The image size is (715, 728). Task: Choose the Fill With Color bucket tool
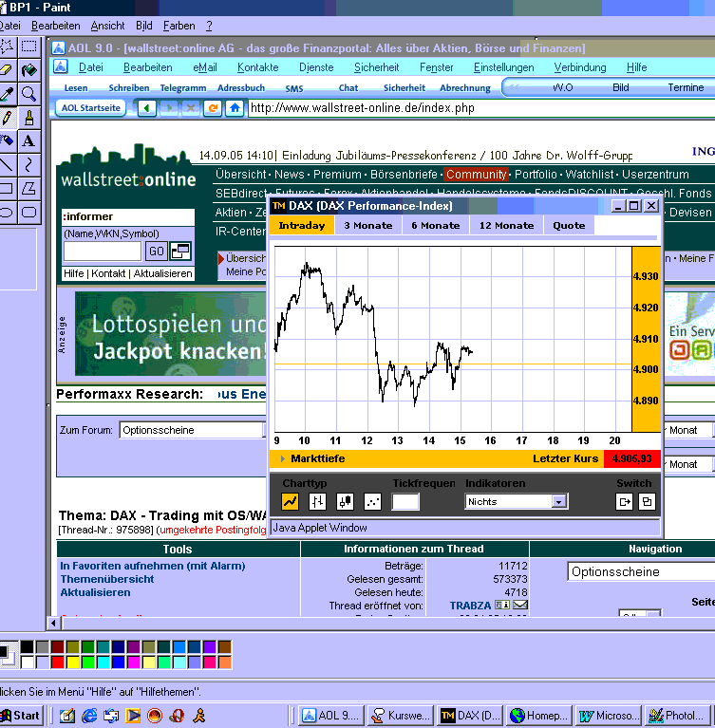coord(28,70)
